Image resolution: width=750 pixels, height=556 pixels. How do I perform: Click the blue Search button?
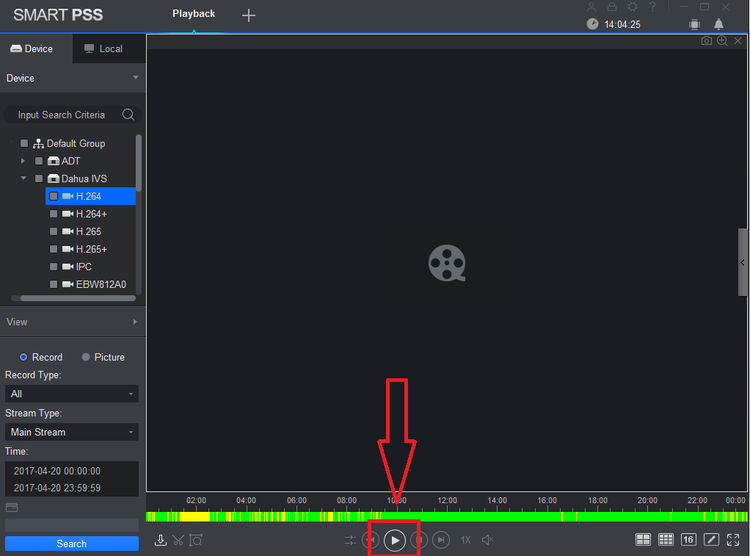72,544
